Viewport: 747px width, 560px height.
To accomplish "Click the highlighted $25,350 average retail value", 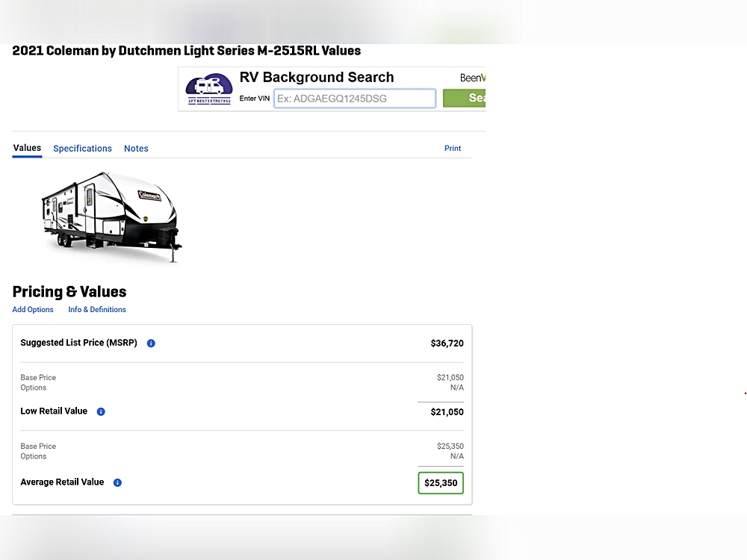I will 441,483.
